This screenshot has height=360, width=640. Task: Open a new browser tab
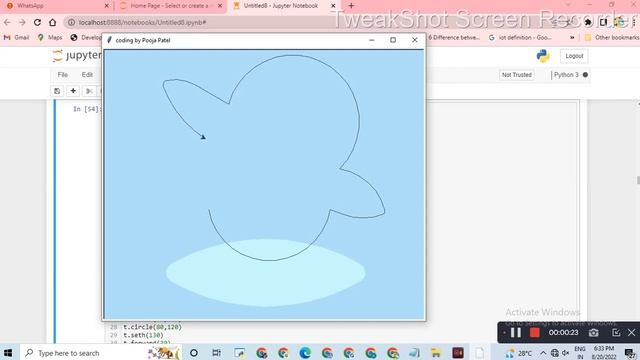tap(351, 6)
